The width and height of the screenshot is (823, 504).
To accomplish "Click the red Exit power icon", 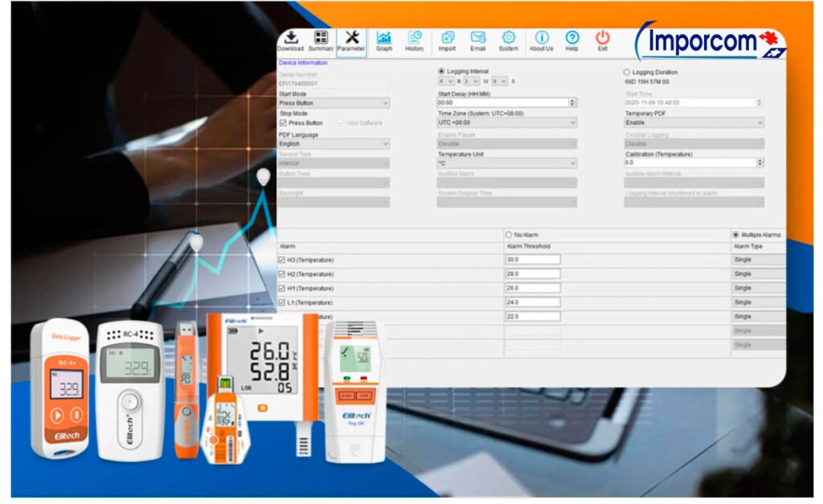I will pos(603,41).
